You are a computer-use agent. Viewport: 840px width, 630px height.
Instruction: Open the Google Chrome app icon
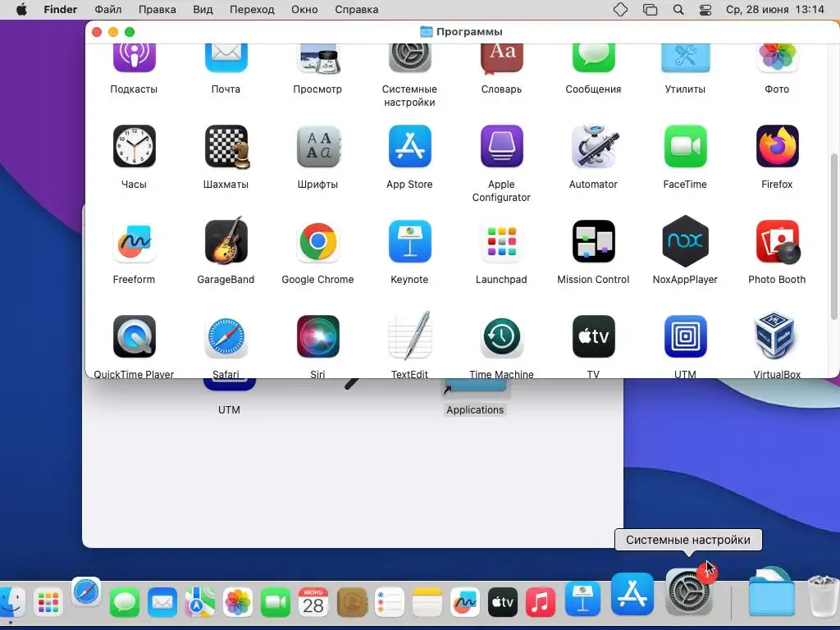(317, 242)
